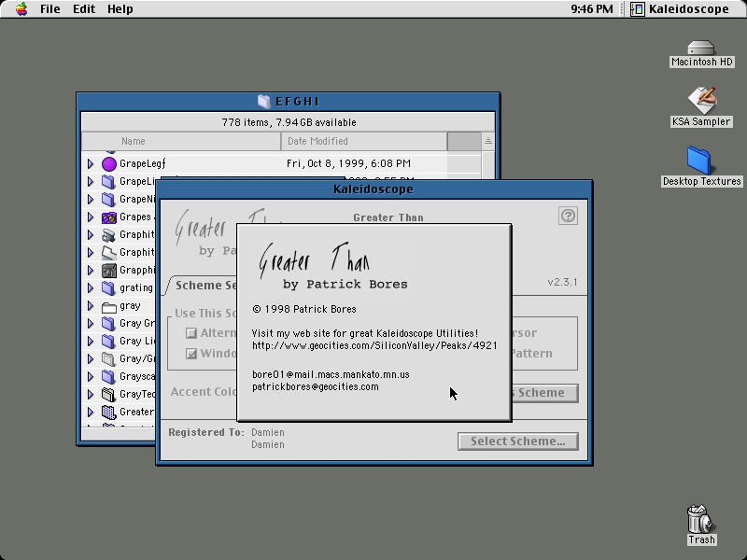This screenshot has width=747, height=560.
Task: Toggle the Window checkbox in Kaleidoscope
Action: point(191,354)
